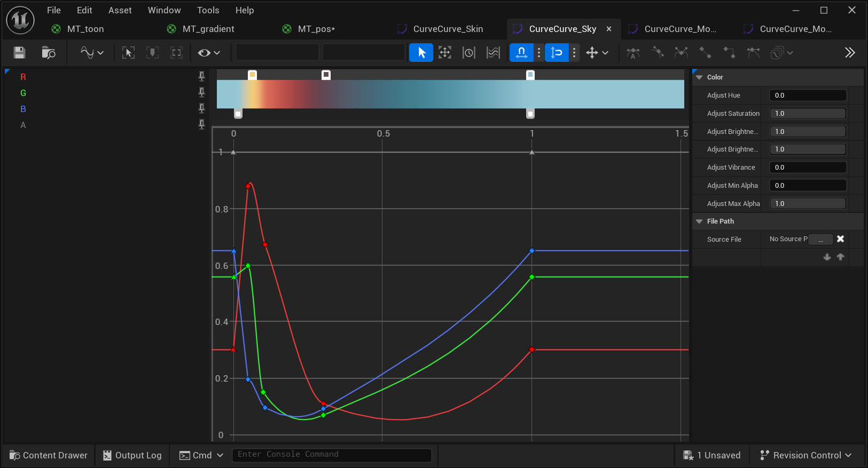The image size is (868, 468).
Task: Open the Content Drawer
Action: point(49,455)
